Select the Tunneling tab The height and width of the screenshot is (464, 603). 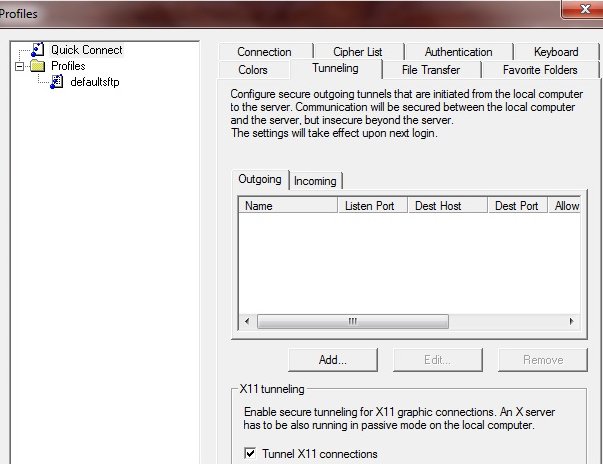(x=335, y=68)
